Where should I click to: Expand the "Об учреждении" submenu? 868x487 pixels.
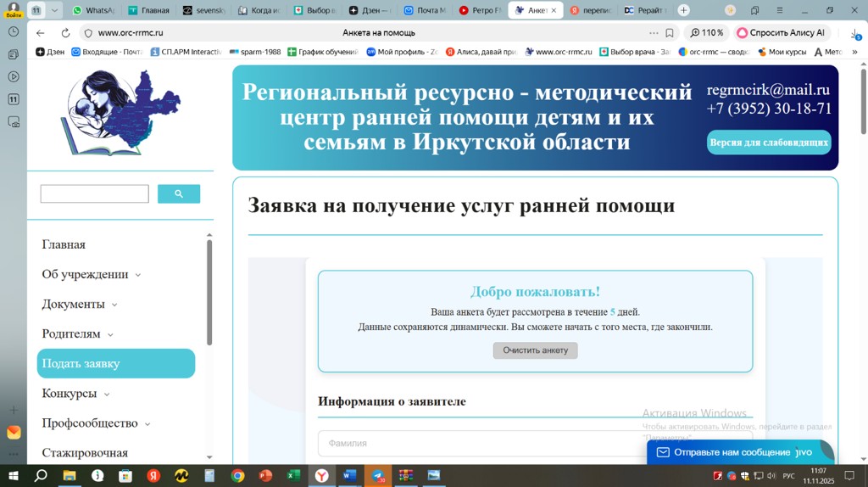[x=138, y=275]
